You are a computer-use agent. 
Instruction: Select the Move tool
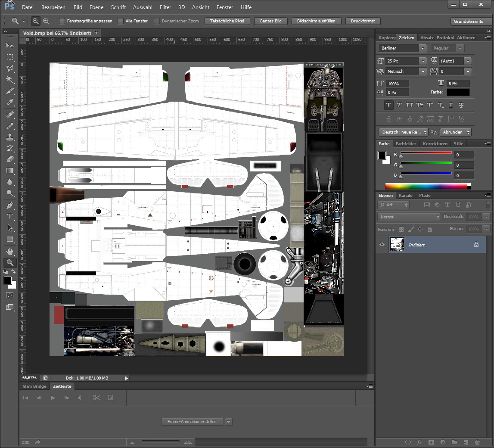[x=10, y=46]
